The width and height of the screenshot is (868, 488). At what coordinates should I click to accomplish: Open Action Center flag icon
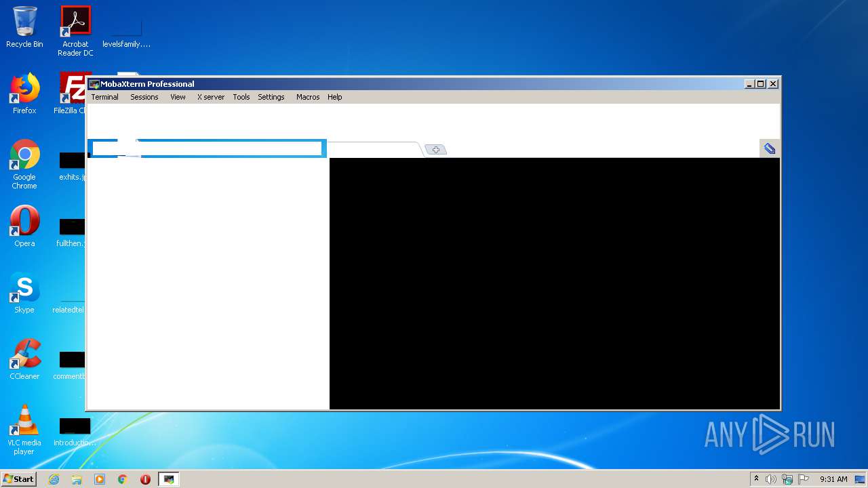(x=804, y=479)
